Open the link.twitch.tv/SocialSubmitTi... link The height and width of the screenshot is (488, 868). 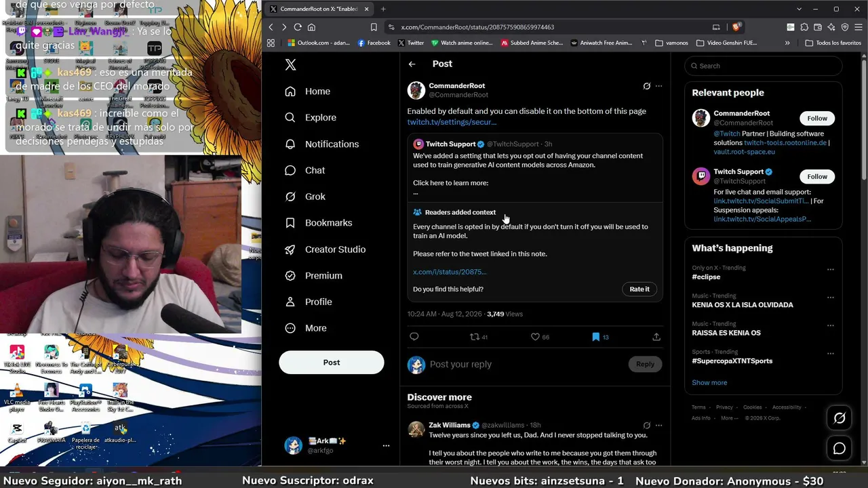click(761, 201)
